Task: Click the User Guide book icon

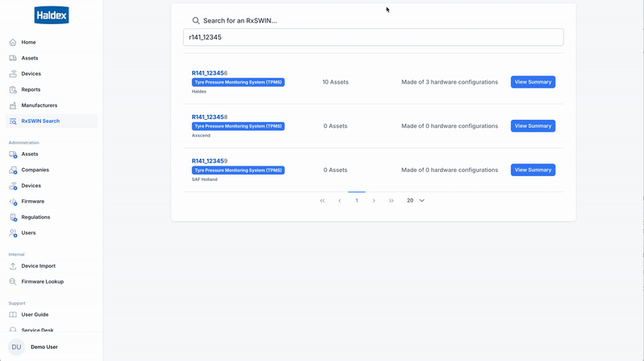Action: click(x=13, y=315)
